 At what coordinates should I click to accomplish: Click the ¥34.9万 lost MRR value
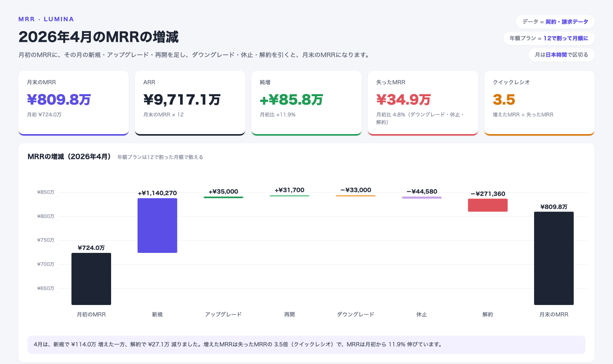[403, 100]
